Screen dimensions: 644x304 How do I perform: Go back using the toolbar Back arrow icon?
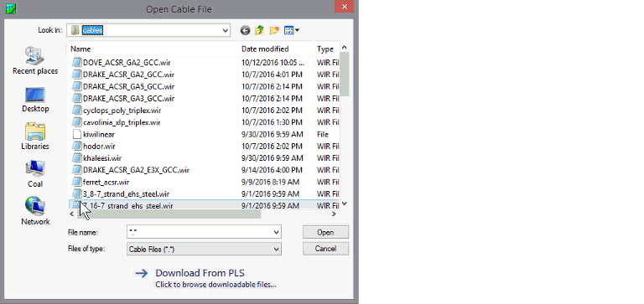(245, 30)
